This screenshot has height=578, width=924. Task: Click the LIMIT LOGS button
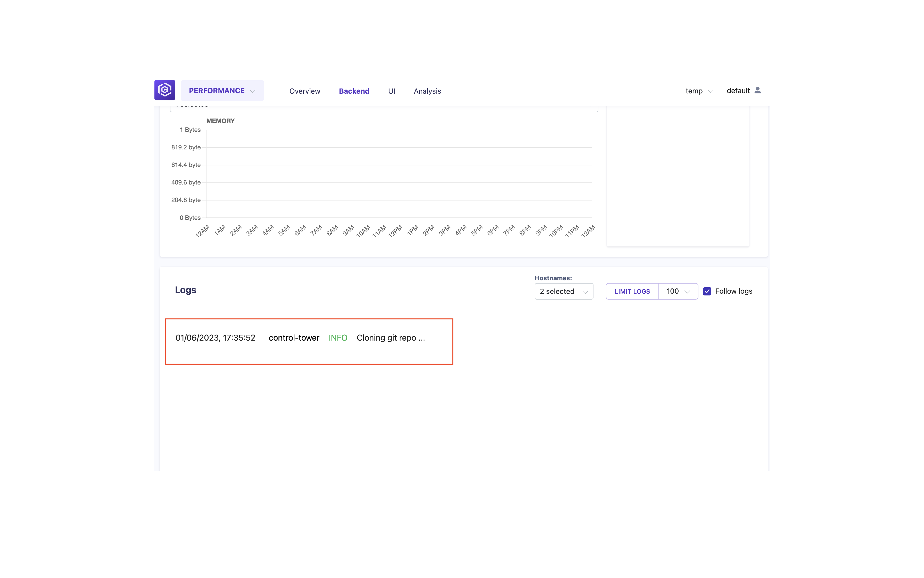632,291
